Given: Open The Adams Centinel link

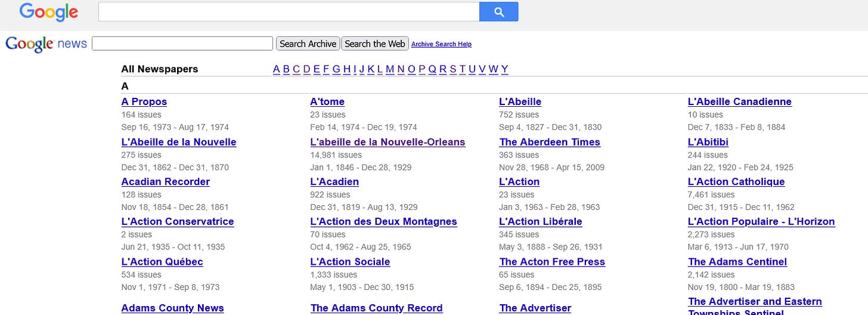Looking at the screenshot, I should click(737, 262).
